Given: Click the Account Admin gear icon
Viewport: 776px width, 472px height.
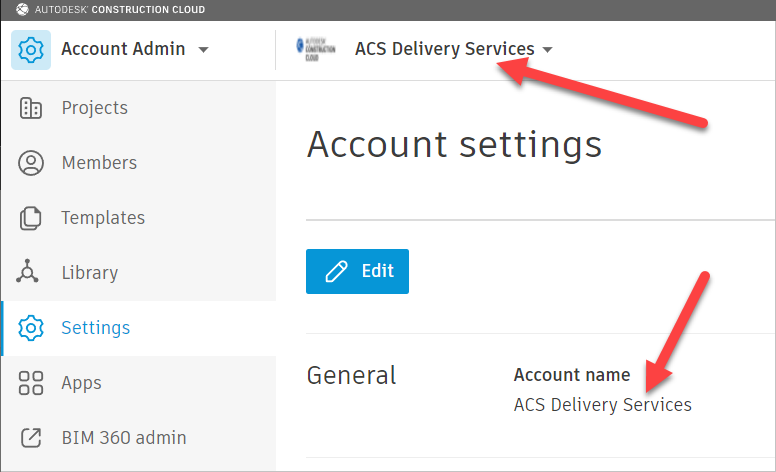Looking at the screenshot, I should (x=31, y=49).
